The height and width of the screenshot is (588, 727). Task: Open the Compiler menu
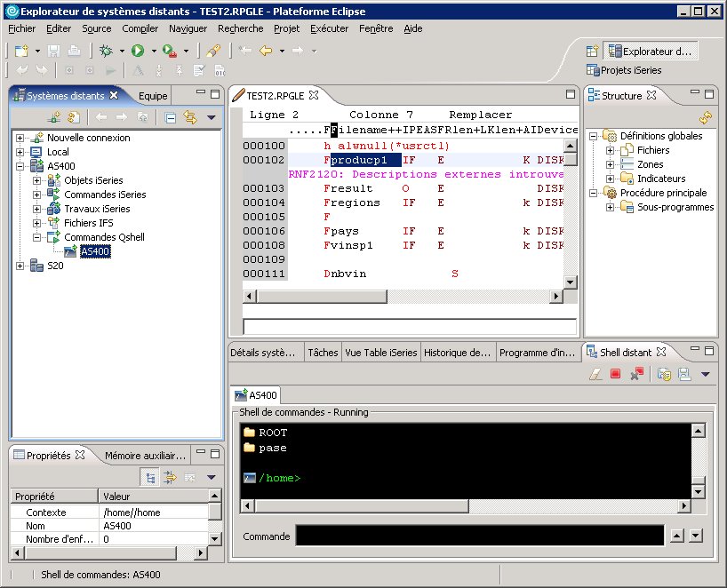pos(140,28)
